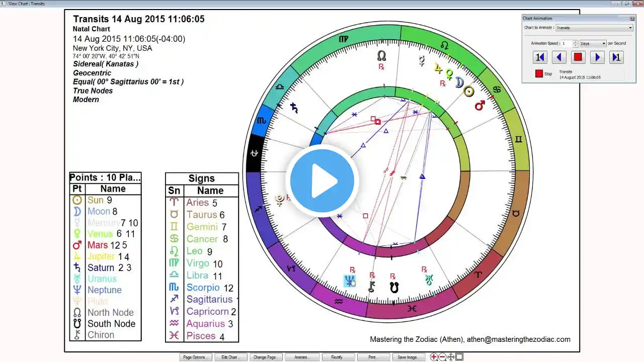The image size is (644, 362).
Task: Expand the Days time unit dropdown
Action: pyautogui.click(x=593, y=44)
